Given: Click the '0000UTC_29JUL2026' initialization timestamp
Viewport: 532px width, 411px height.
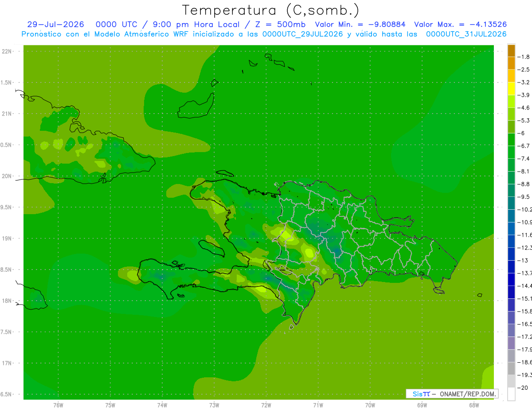Looking at the screenshot, I should [x=303, y=34].
